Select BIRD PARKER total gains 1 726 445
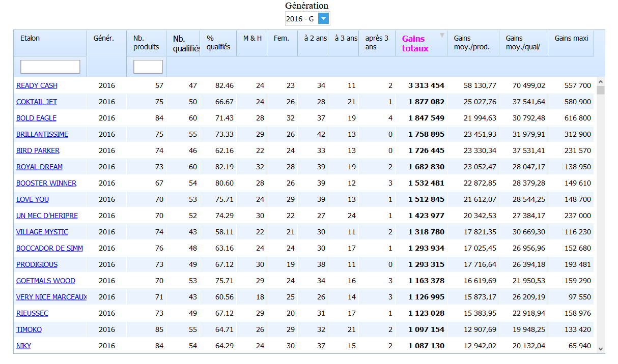The width and height of the screenshot is (618, 364). pyautogui.click(x=426, y=150)
